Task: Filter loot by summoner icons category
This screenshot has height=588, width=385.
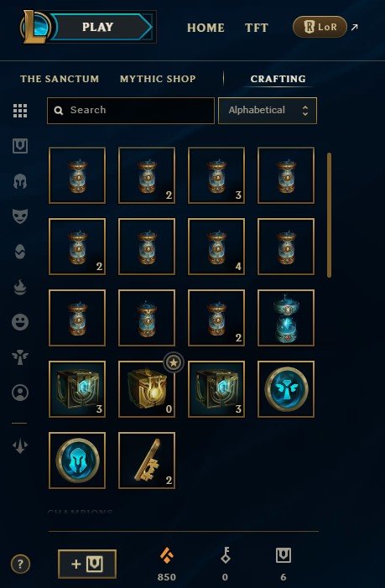Action: tap(20, 393)
